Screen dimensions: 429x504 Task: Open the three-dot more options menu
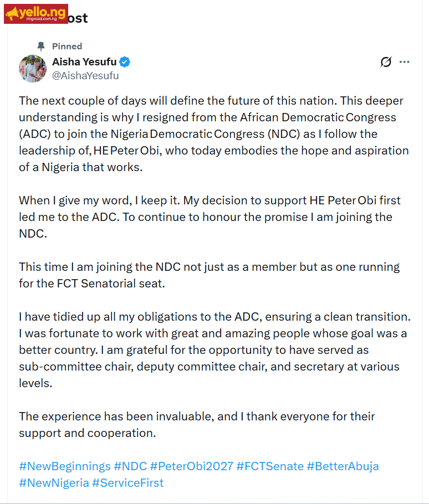tap(404, 61)
